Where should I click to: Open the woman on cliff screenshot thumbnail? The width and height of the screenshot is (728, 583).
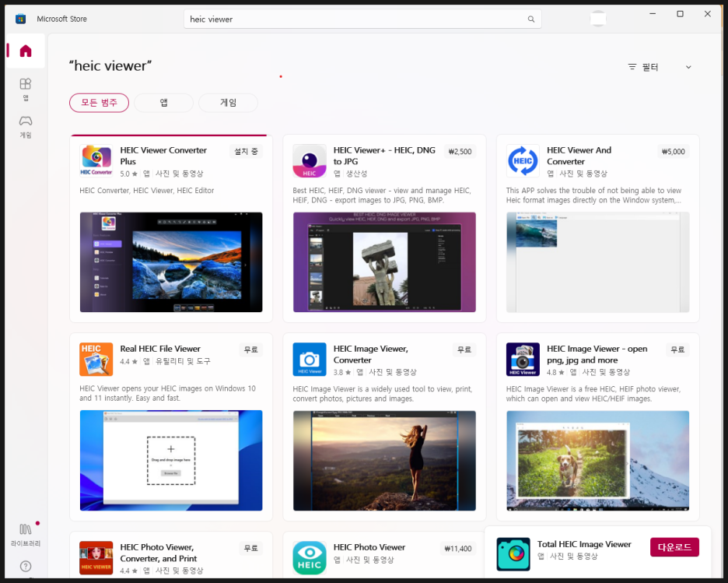tap(384, 460)
